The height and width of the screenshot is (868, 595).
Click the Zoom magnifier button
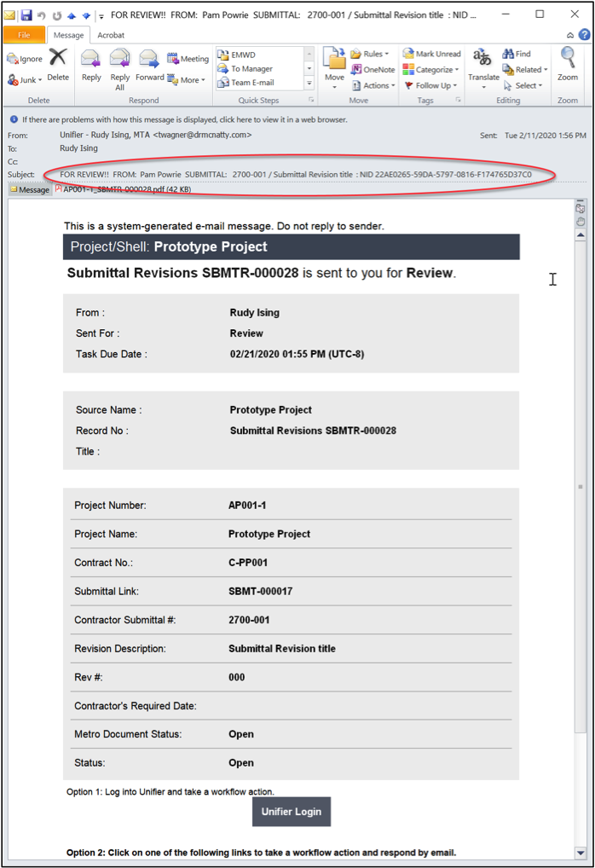(x=568, y=66)
